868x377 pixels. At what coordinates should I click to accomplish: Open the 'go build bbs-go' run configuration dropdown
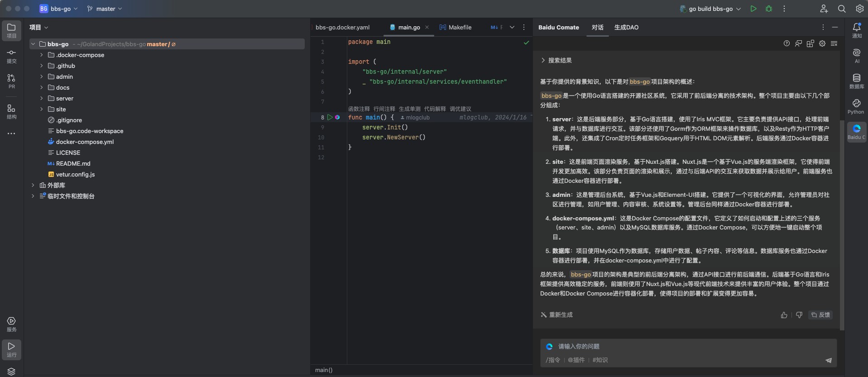710,9
